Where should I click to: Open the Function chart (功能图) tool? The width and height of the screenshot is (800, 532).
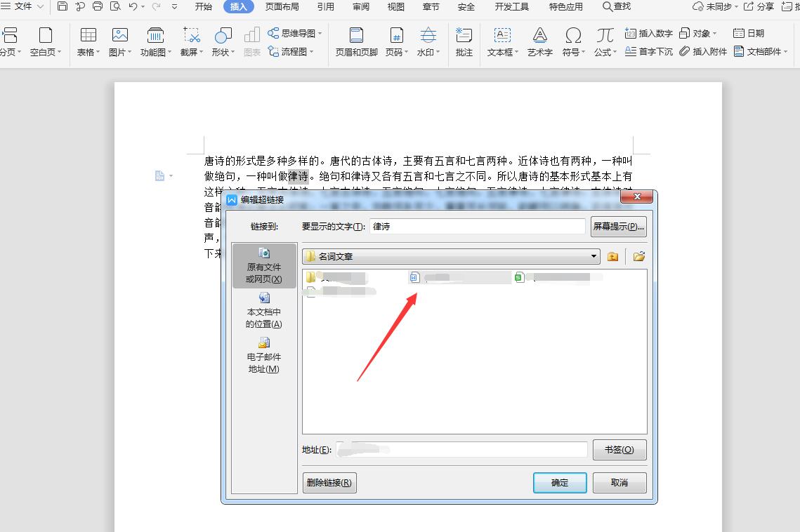pos(156,42)
